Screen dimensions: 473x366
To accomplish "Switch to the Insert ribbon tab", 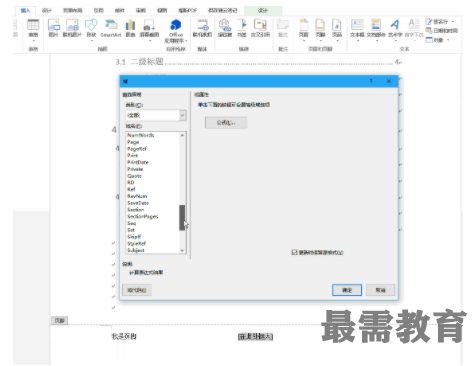I will (x=25, y=10).
